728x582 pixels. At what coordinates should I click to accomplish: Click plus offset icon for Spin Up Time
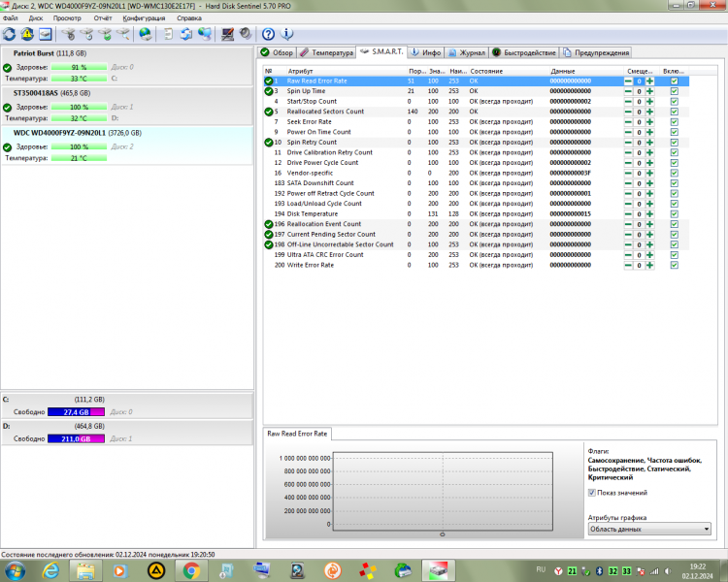point(649,91)
